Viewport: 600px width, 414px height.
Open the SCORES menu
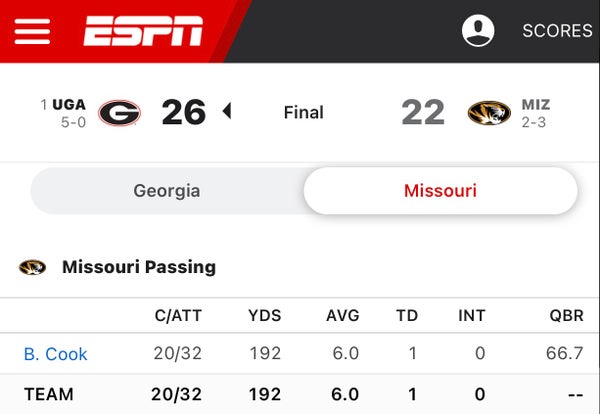coord(557,31)
